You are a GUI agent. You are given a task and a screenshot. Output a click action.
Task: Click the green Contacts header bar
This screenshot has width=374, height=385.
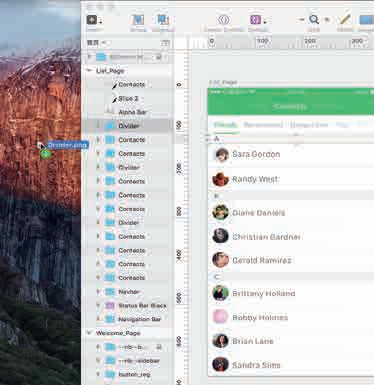pyautogui.click(x=291, y=106)
